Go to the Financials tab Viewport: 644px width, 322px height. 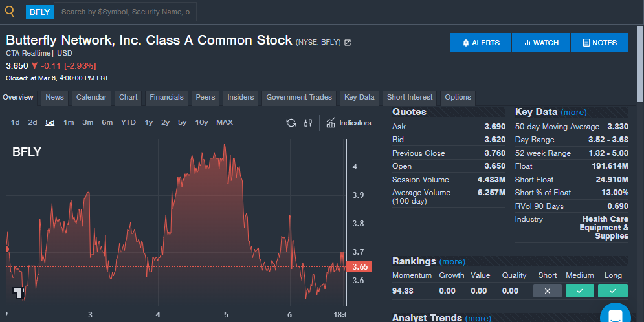click(166, 98)
